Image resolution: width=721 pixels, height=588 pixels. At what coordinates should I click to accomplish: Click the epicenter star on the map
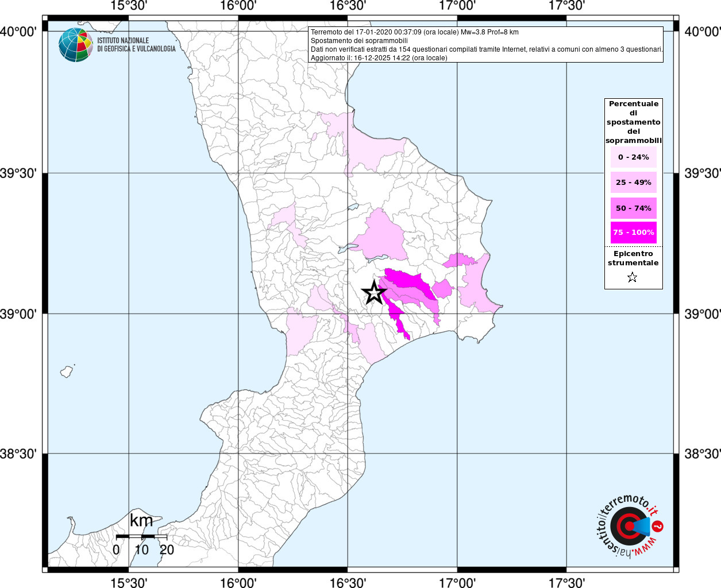374,292
